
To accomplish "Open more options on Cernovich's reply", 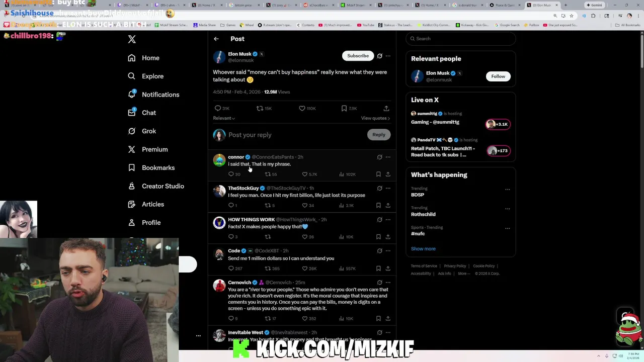I will click(388, 283).
